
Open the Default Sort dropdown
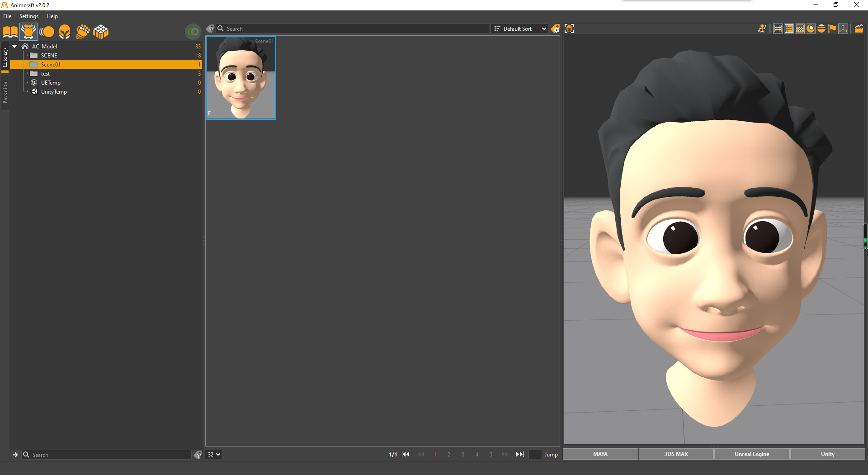click(520, 28)
